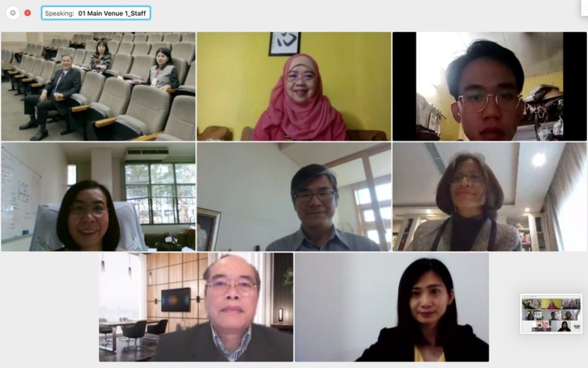Select the auditorium seating video tile

pos(98,87)
